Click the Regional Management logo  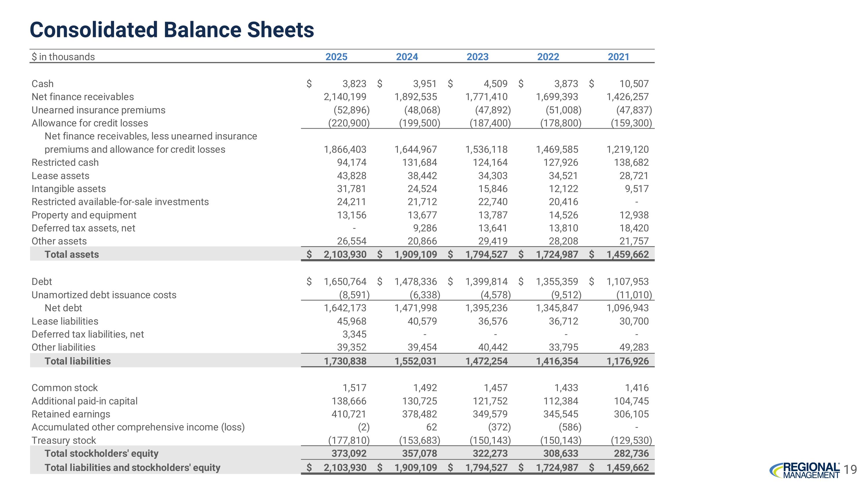tap(805, 470)
